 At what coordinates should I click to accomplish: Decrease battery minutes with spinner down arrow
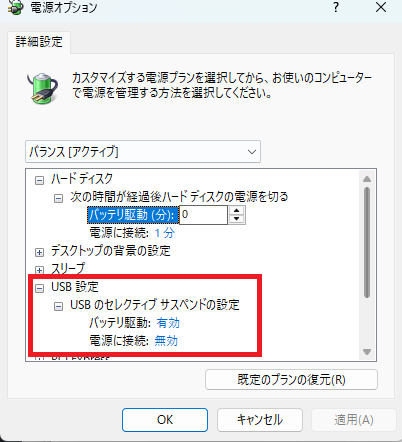point(237,219)
